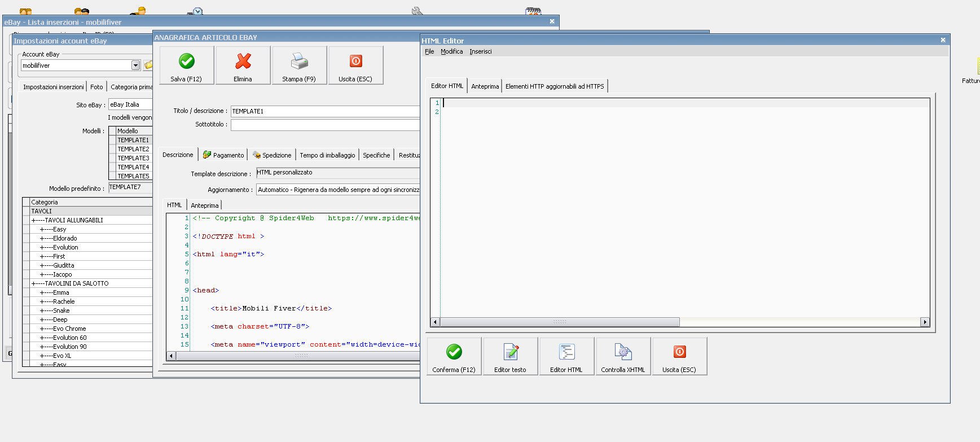Select the Iacopo category row

click(91, 274)
